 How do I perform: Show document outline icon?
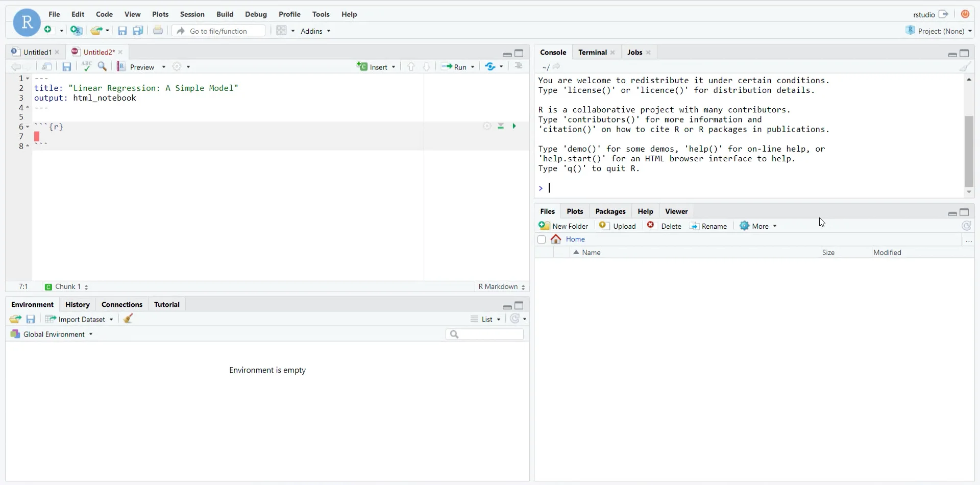pos(519,66)
